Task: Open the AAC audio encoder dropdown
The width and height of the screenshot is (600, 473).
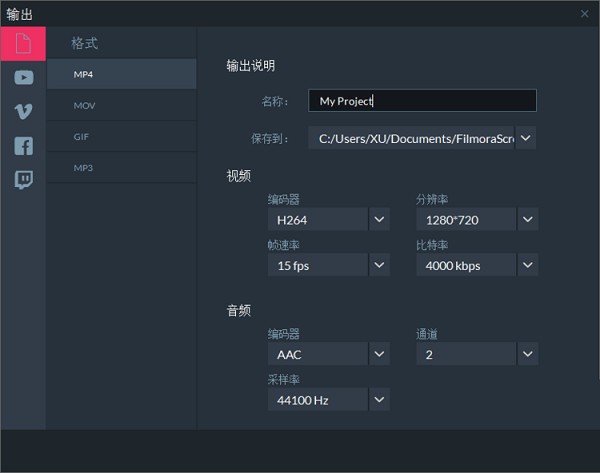Action: pos(379,354)
